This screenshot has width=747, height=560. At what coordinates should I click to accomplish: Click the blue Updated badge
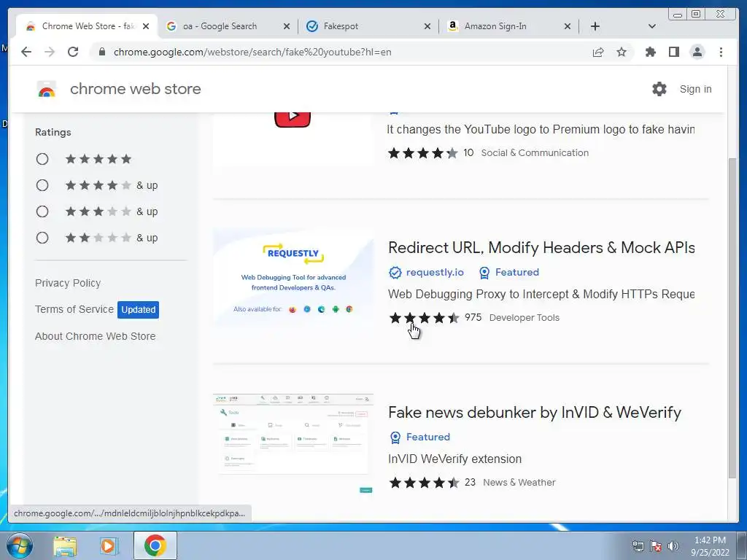[x=138, y=309]
